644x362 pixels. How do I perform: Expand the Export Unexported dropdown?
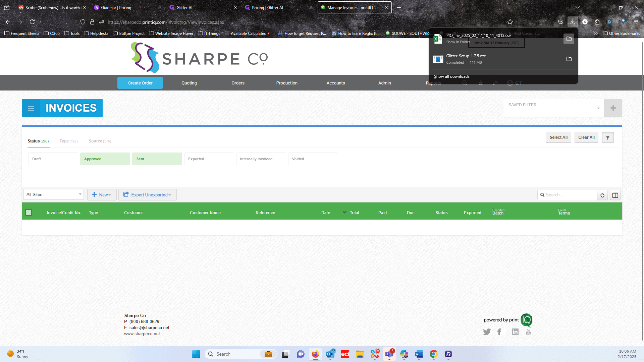point(148,195)
